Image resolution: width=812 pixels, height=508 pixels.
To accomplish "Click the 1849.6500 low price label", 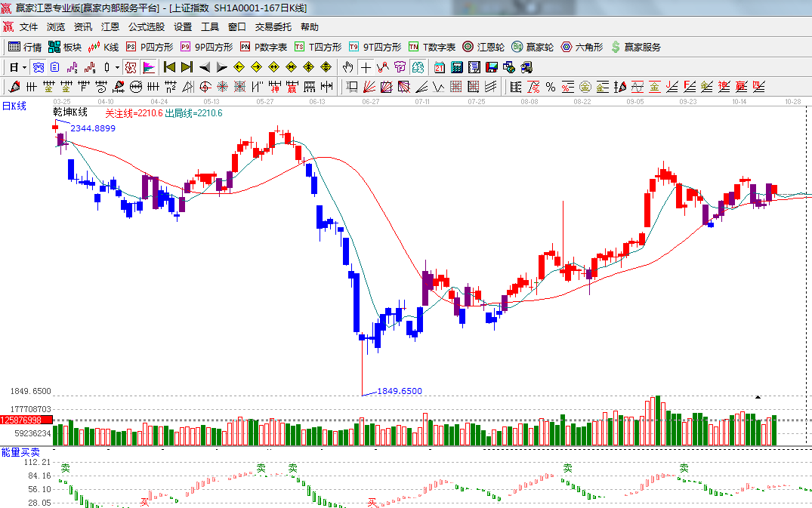I will point(400,391).
